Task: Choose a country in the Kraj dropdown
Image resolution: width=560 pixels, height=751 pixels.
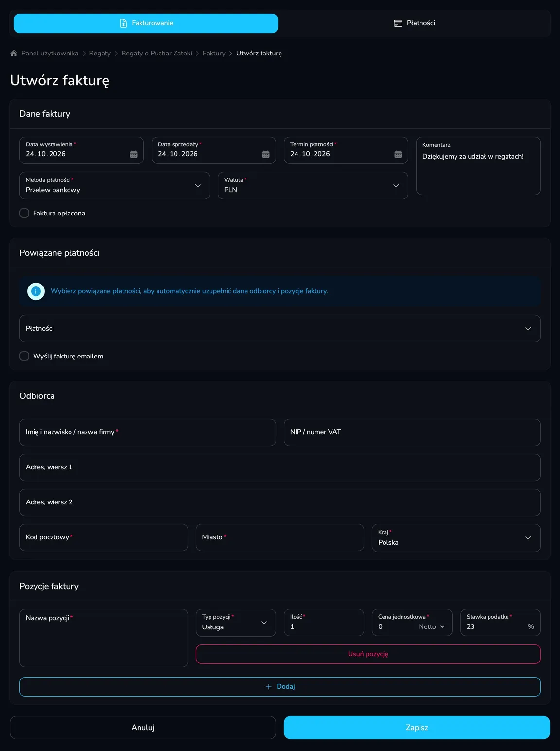Action: click(x=456, y=538)
